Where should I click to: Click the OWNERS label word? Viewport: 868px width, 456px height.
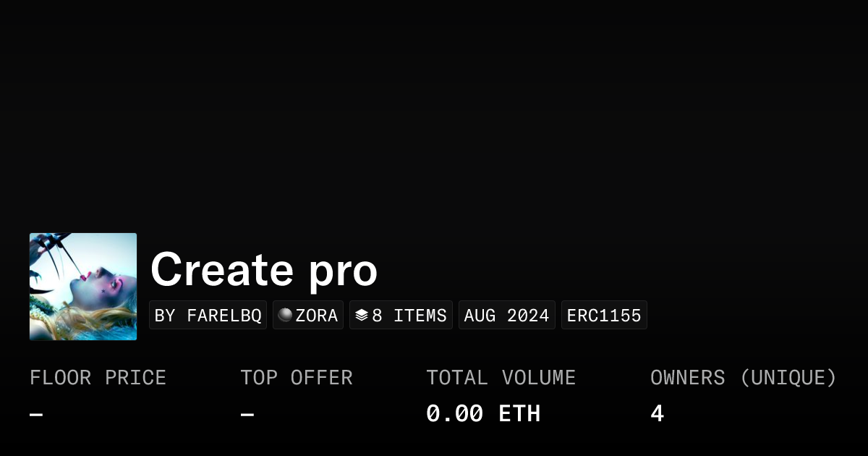(x=688, y=378)
